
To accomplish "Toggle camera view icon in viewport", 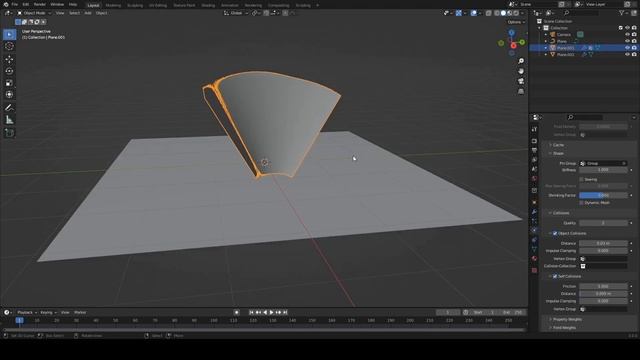I will [521, 81].
